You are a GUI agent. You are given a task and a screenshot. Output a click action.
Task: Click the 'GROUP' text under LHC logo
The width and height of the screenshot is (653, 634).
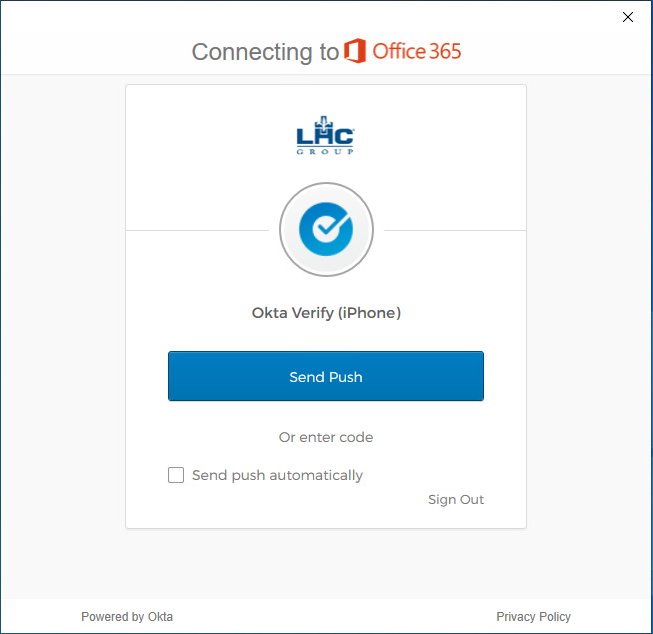(325, 152)
